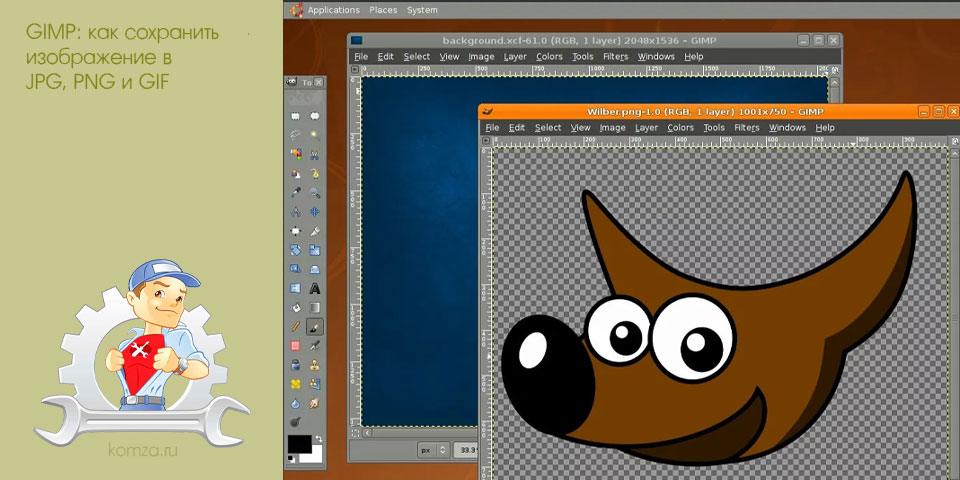Click the 33.3% zoom field

coord(466,450)
